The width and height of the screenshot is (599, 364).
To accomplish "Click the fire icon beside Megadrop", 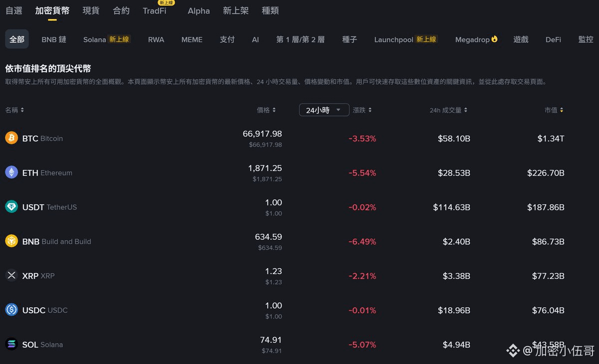I will pyautogui.click(x=495, y=39).
